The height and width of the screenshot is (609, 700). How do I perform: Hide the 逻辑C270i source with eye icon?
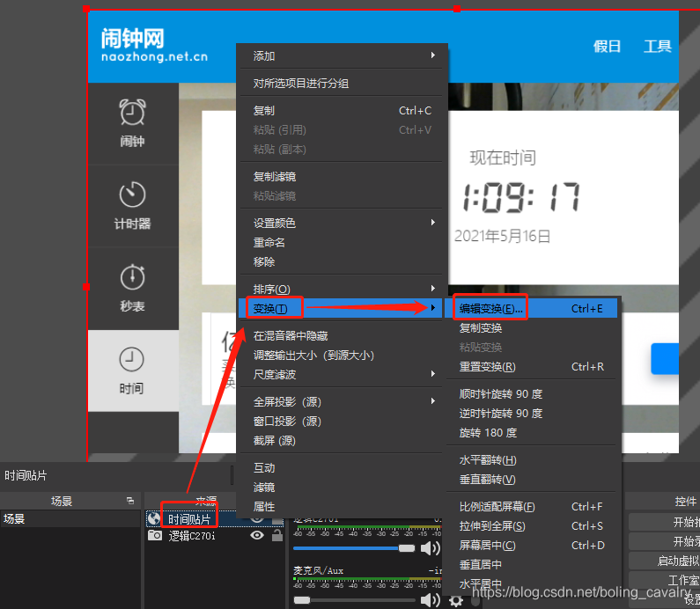(257, 535)
